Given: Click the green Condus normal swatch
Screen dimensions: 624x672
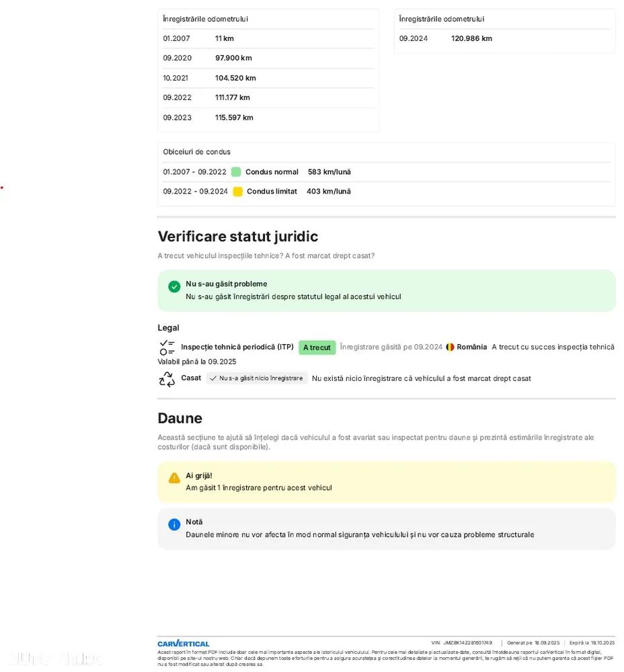Looking at the screenshot, I should (236, 172).
